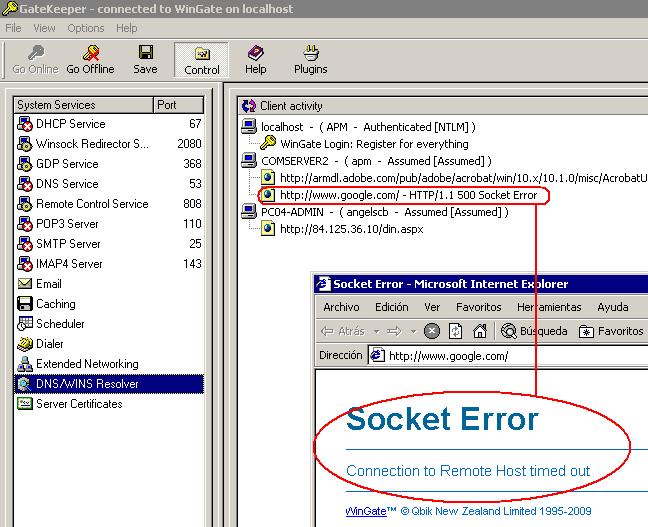
Task: Click the Port column header
Action: [179, 105]
